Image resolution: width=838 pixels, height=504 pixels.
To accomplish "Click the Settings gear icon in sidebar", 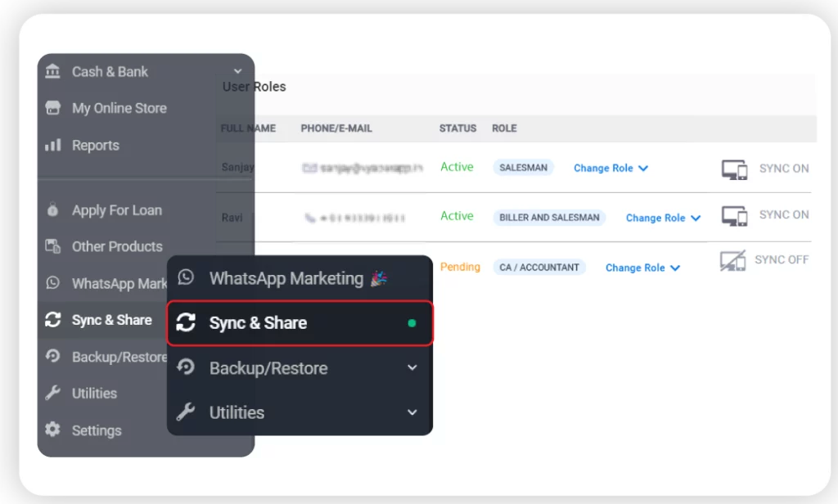I will [x=53, y=430].
